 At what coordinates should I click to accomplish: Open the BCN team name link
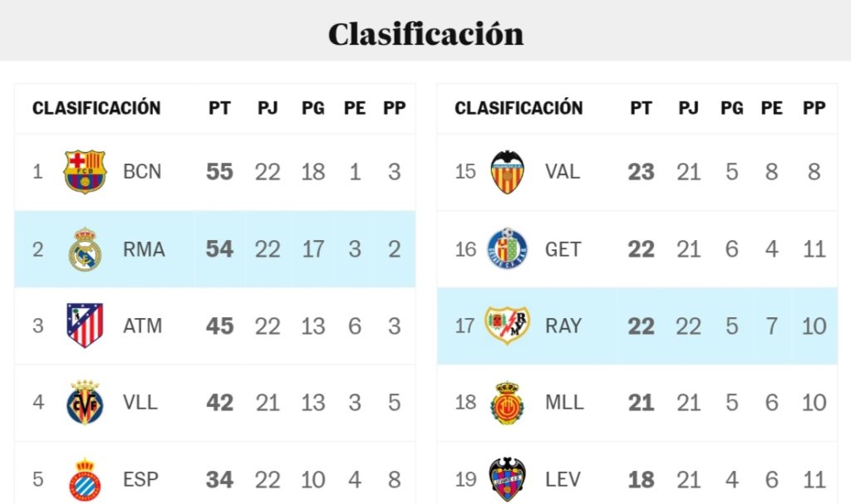[142, 172]
